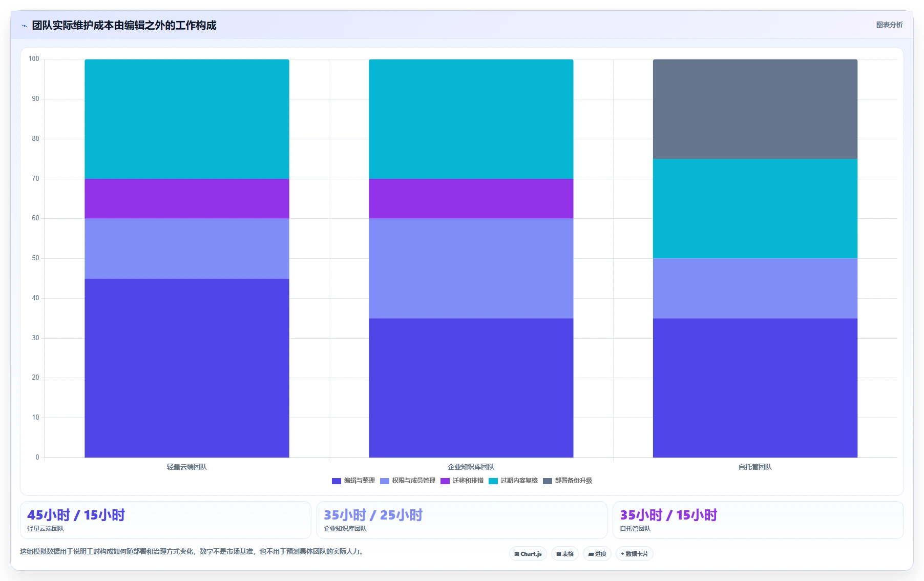The image size is (924, 581).
Task: Click the y-axis value 50
Action: tap(35, 258)
